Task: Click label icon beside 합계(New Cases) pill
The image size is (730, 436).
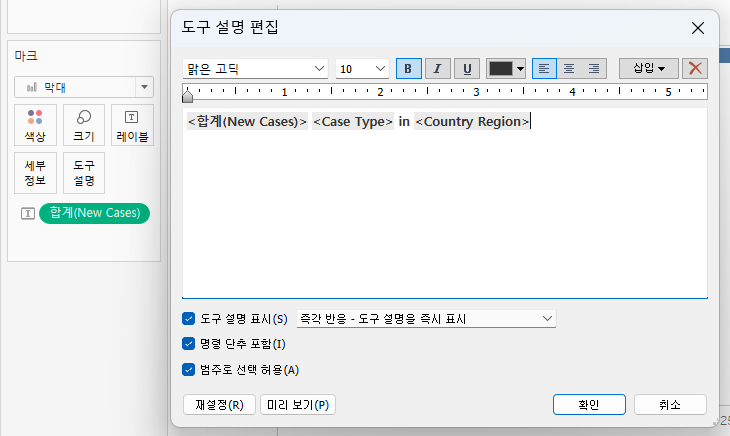Action: point(28,214)
